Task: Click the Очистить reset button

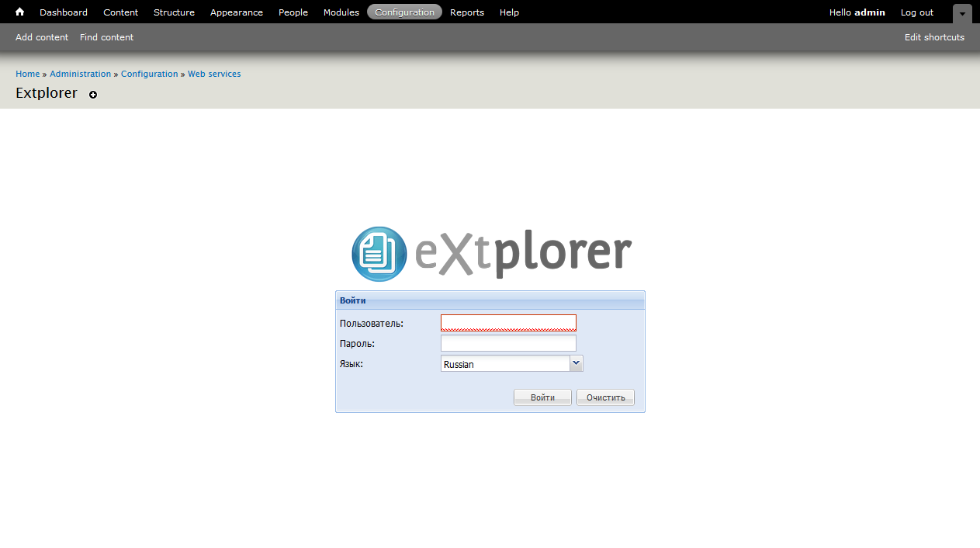Action: 604,397
